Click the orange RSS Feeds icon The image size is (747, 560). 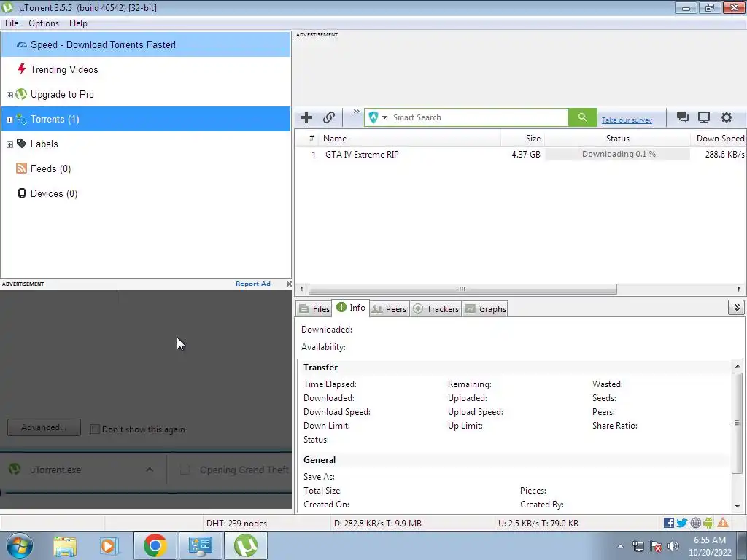pos(21,168)
